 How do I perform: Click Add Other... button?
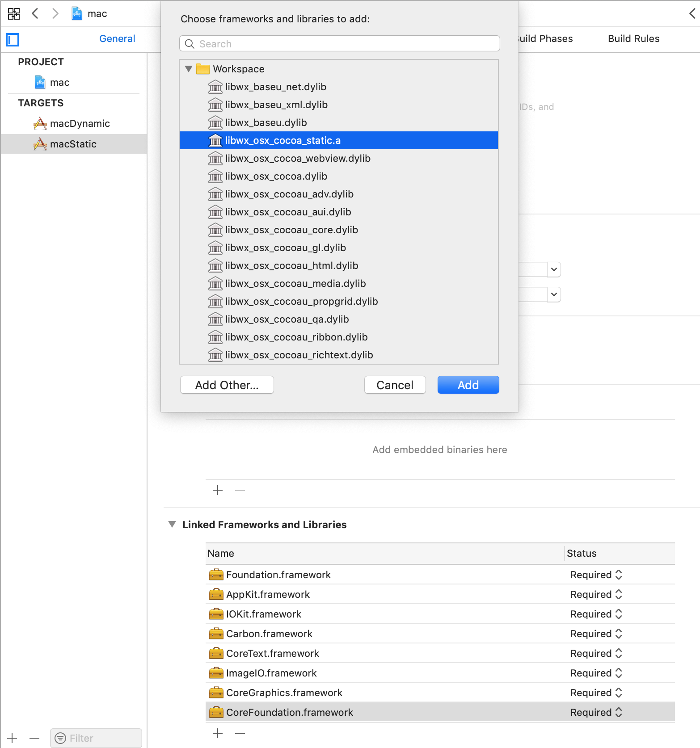(x=227, y=385)
